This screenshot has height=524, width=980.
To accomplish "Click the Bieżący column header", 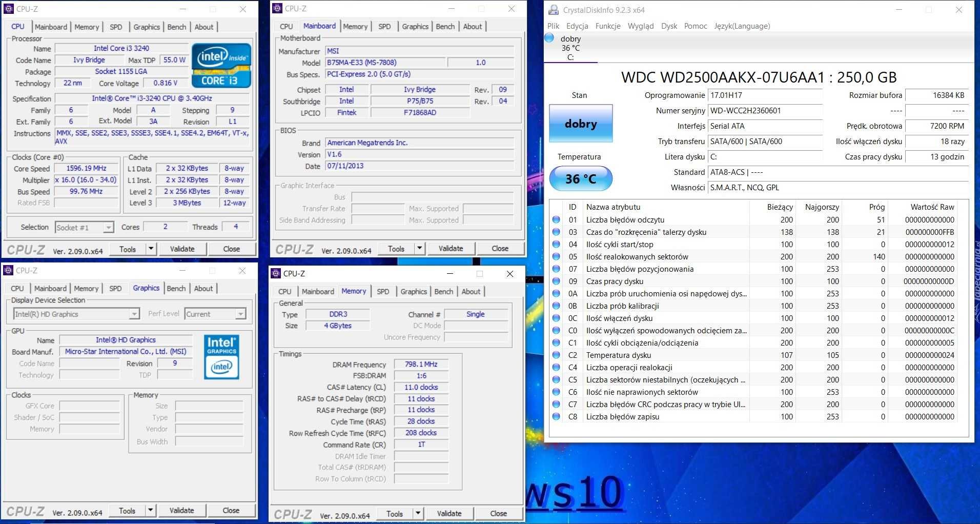I will (x=773, y=207).
